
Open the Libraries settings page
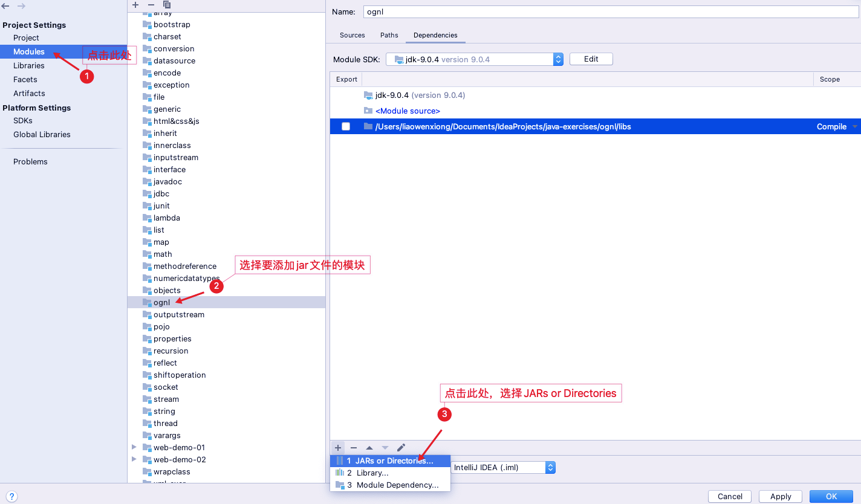coord(29,65)
